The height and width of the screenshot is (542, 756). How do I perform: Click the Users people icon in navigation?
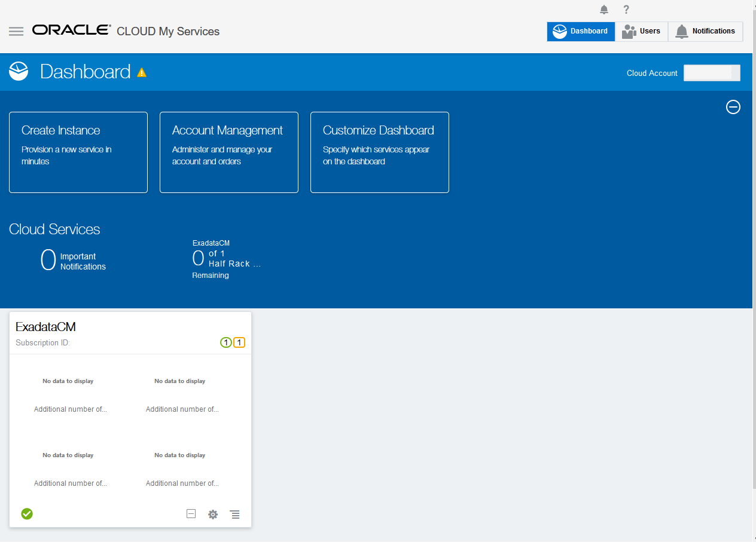[627, 31]
